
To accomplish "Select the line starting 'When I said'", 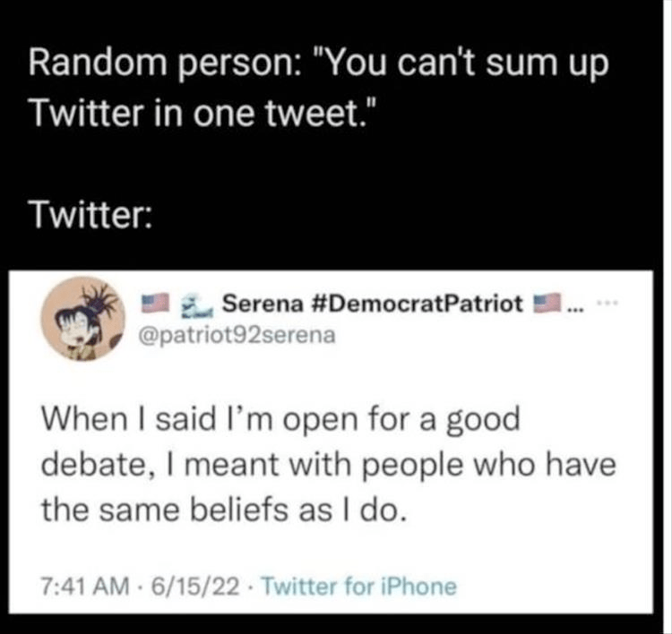I will [x=280, y=419].
